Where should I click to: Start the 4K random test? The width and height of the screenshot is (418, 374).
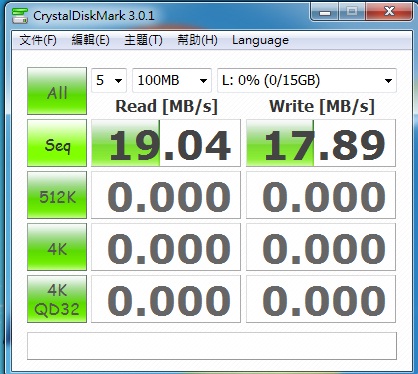pos(57,247)
